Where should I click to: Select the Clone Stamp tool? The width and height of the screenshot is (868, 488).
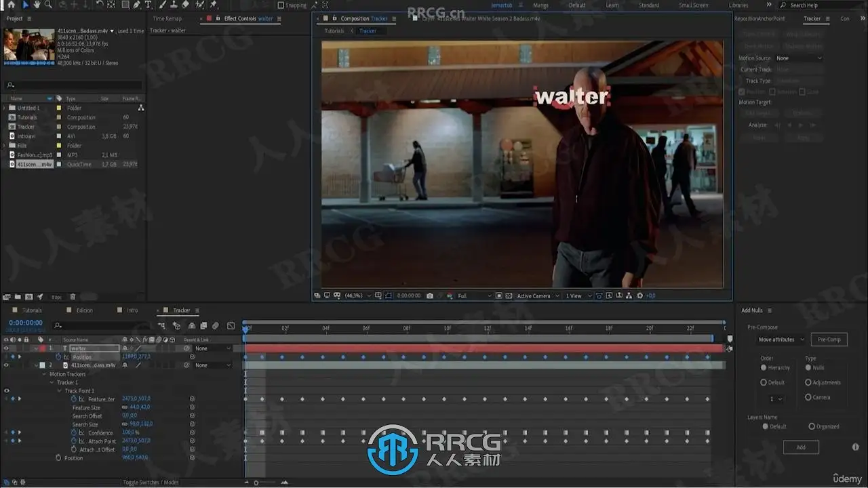click(x=174, y=5)
